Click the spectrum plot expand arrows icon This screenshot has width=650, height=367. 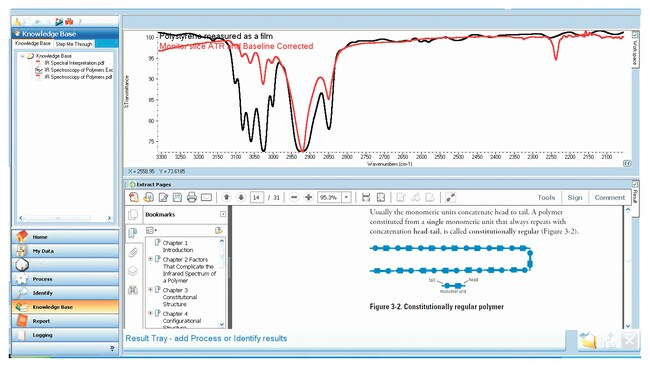click(627, 163)
